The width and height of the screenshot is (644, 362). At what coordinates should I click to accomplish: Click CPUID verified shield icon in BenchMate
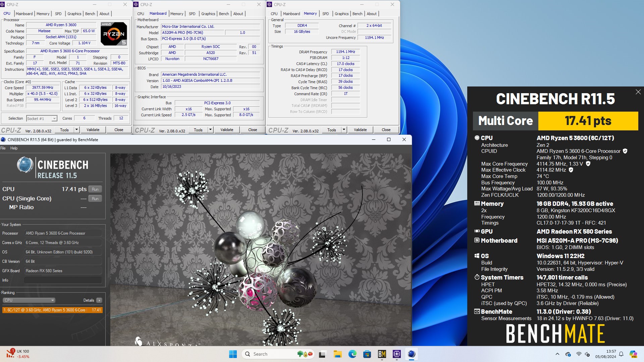[625, 151]
